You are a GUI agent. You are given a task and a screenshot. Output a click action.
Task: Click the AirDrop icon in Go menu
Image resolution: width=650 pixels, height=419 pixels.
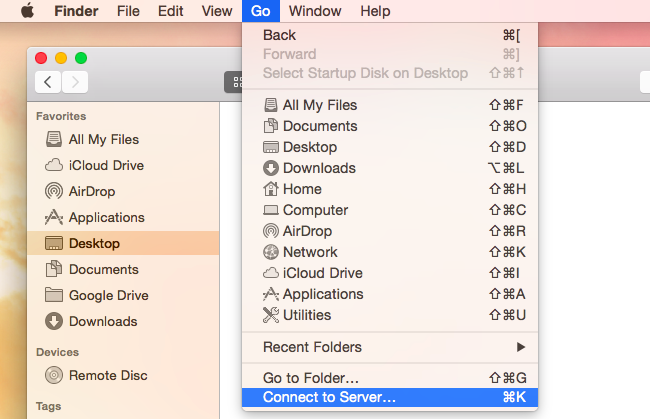pos(271,231)
